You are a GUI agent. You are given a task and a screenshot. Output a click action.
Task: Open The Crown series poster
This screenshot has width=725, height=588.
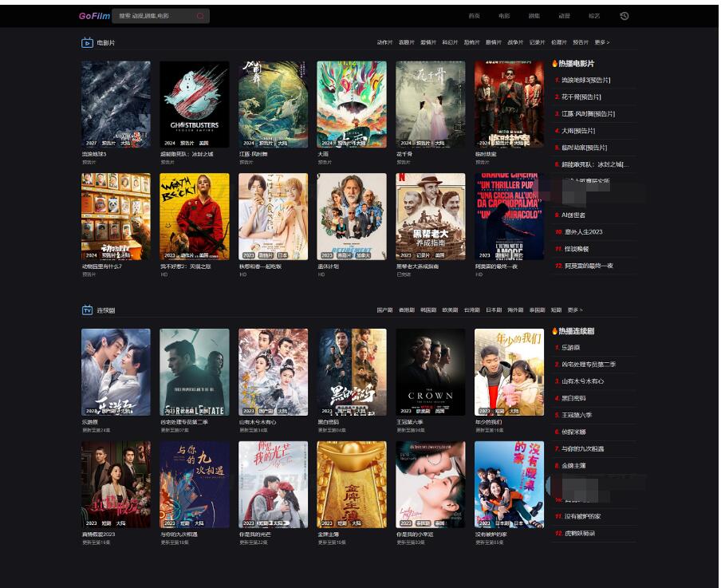point(431,372)
